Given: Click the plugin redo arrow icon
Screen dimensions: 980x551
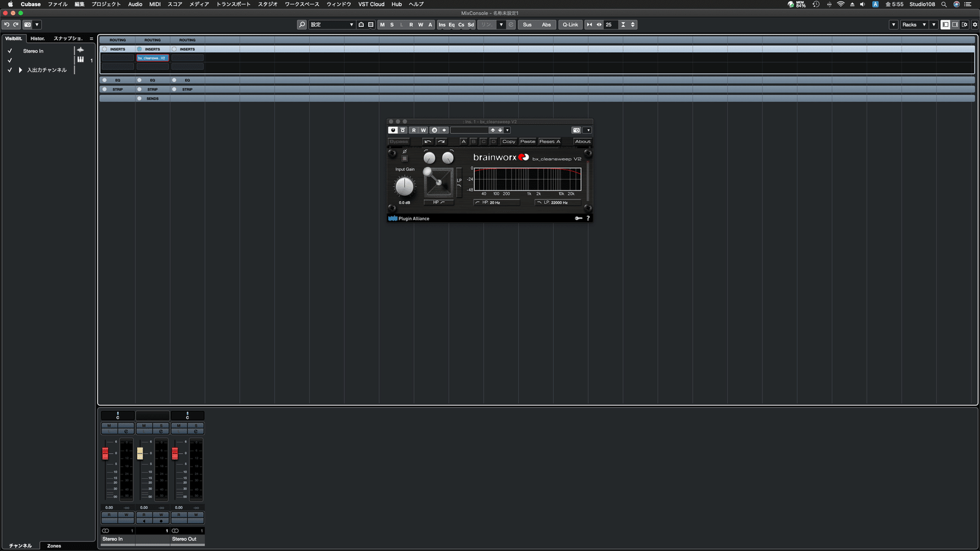Looking at the screenshot, I should pyautogui.click(x=441, y=141).
